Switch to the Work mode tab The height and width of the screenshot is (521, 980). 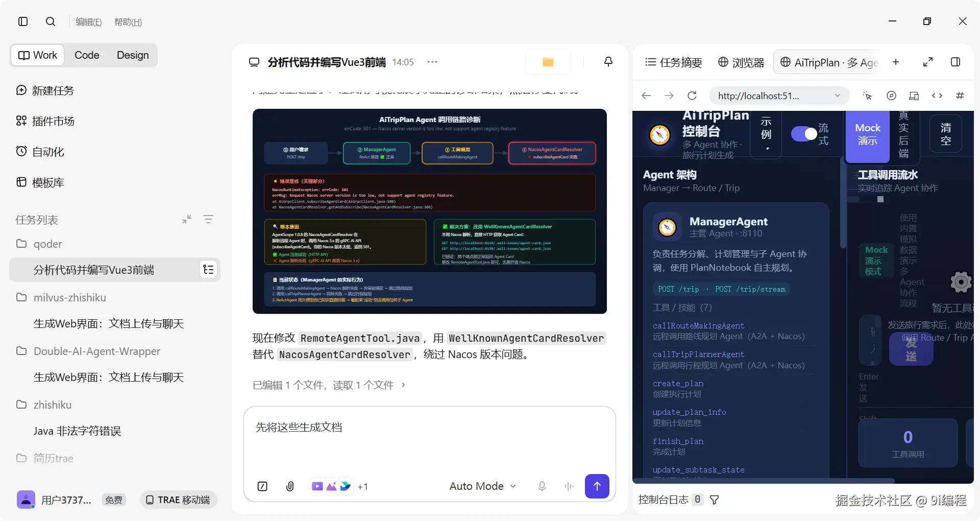[x=38, y=55]
